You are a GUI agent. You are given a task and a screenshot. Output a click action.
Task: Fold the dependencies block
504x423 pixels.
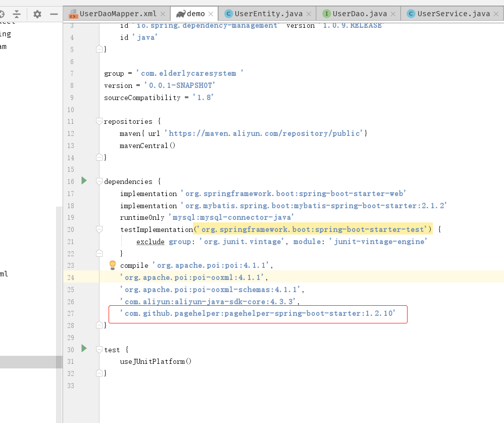point(99,181)
